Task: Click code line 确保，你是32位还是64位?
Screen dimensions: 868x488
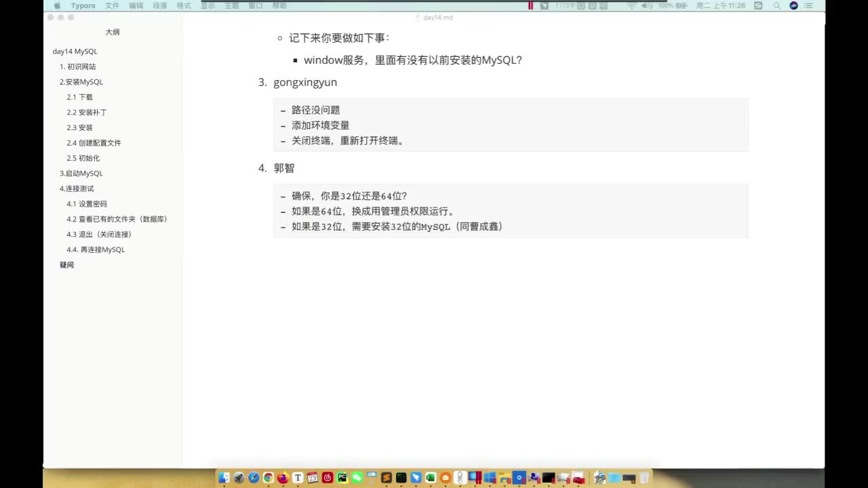Action: tap(349, 196)
